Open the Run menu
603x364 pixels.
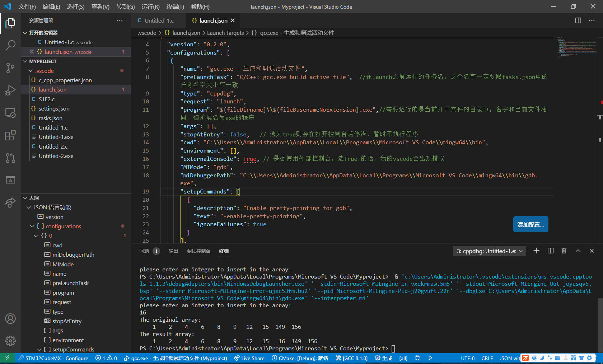point(150,7)
